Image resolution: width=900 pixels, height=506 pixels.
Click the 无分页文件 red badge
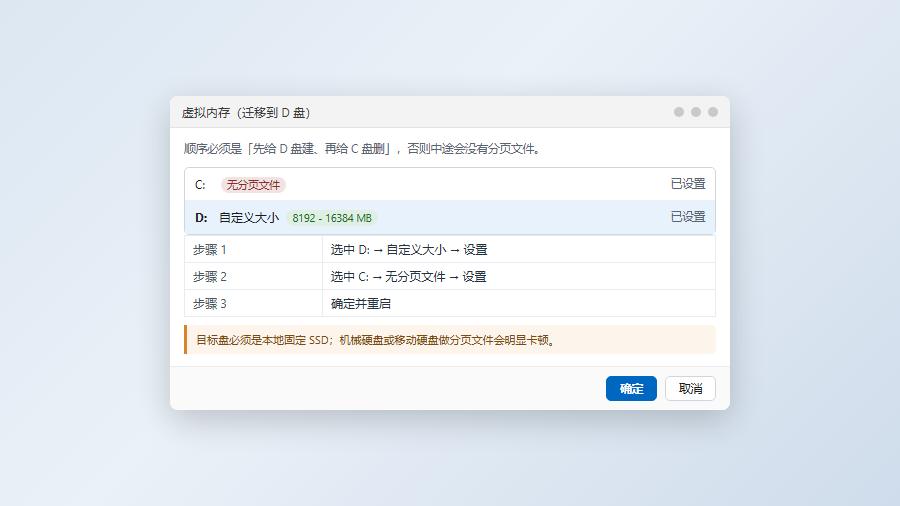(253, 185)
